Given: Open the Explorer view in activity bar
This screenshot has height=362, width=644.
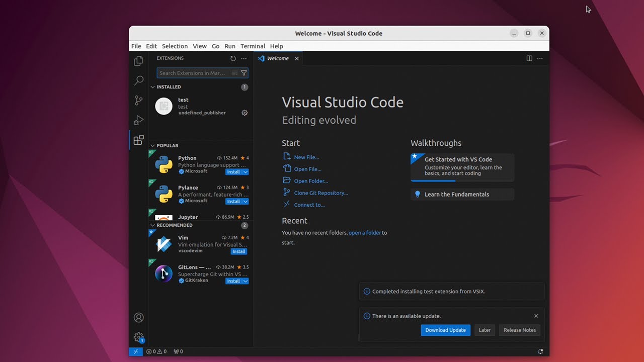Looking at the screenshot, I should [x=138, y=61].
